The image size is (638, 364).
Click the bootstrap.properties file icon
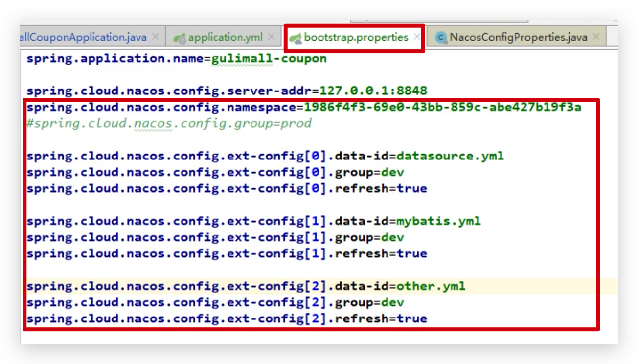pos(295,38)
